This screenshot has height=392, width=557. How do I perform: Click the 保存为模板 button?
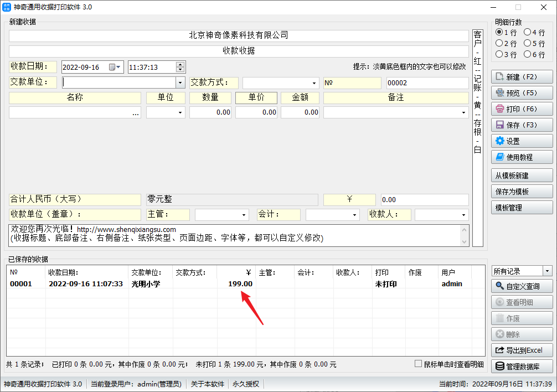point(522,192)
